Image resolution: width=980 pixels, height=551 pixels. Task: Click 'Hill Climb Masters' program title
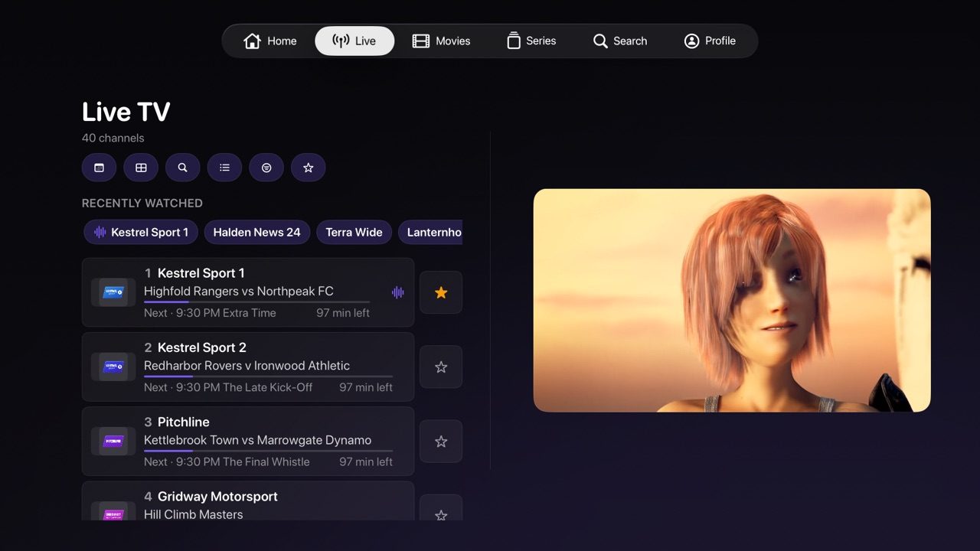point(194,514)
